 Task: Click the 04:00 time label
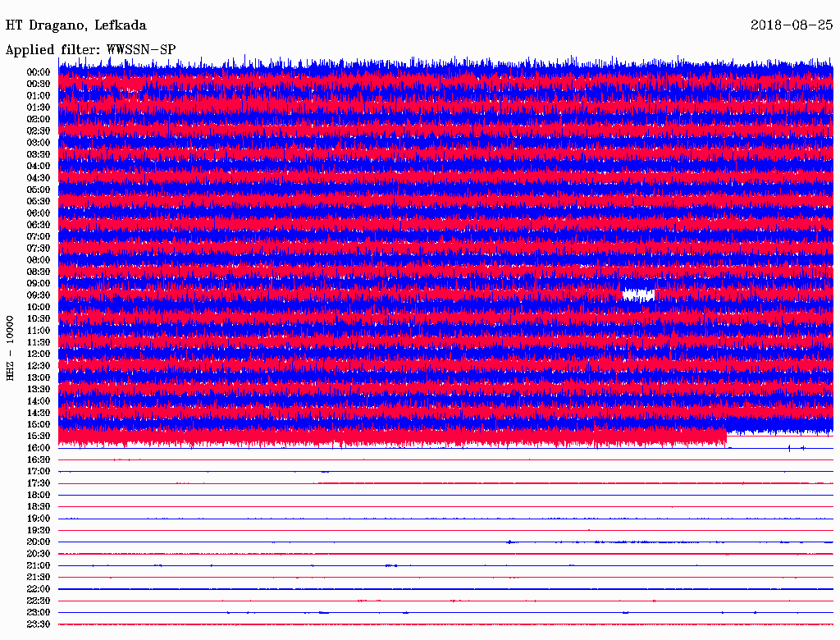pos(39,167)
